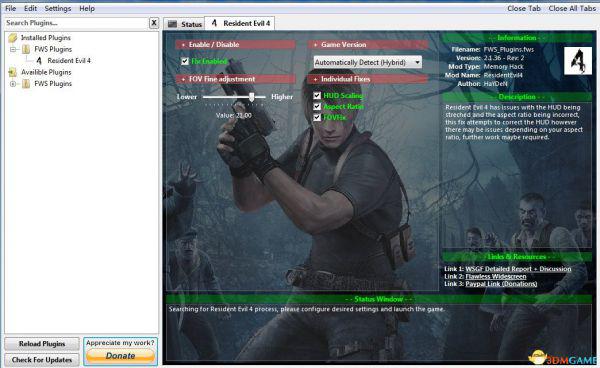
Task: Click the Resident Evil 4 plugin icon in tree
Action: pyautogui.click(x=39, y=60)
